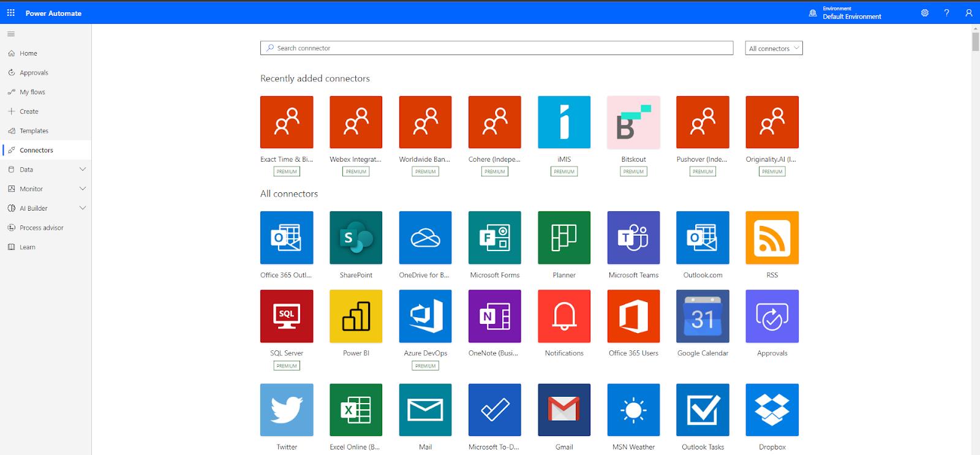Viewport: 980px width, 455px height.
Task: Click the PREMIUM badge under SQL Server
Action: 287,366
